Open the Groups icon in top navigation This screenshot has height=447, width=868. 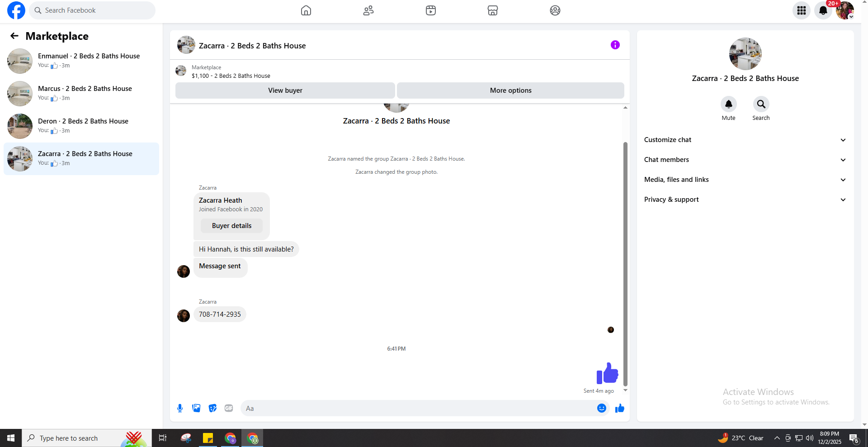tap(555, 10)
